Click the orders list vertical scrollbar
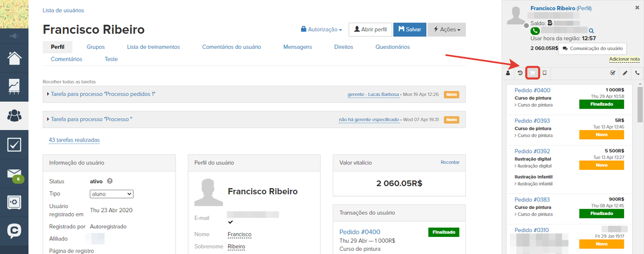 pos(640,96)
